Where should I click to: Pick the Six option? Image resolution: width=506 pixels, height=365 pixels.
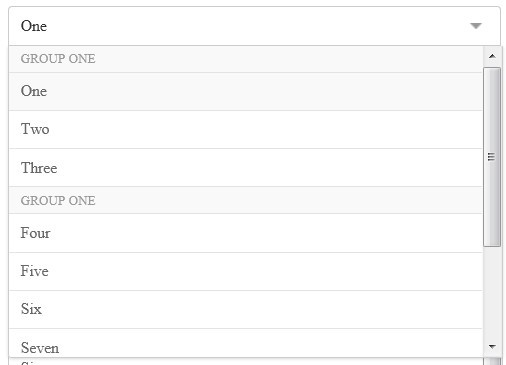tap(246, 309)
